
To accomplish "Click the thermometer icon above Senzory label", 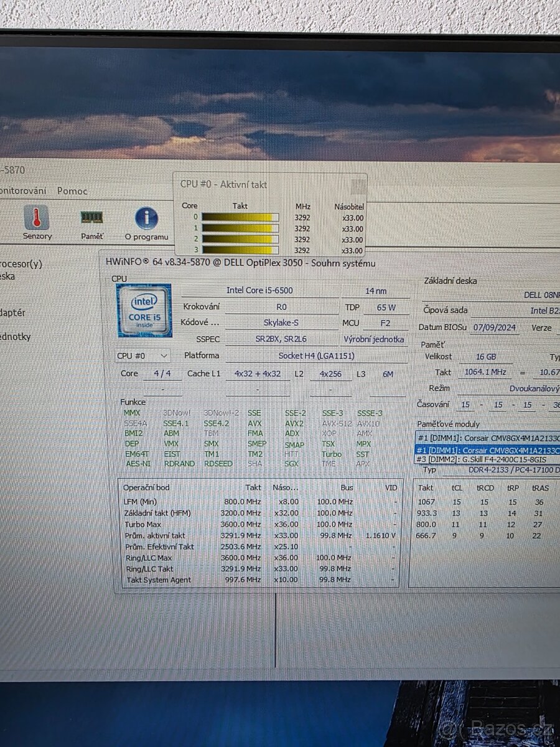I will 37,218.
